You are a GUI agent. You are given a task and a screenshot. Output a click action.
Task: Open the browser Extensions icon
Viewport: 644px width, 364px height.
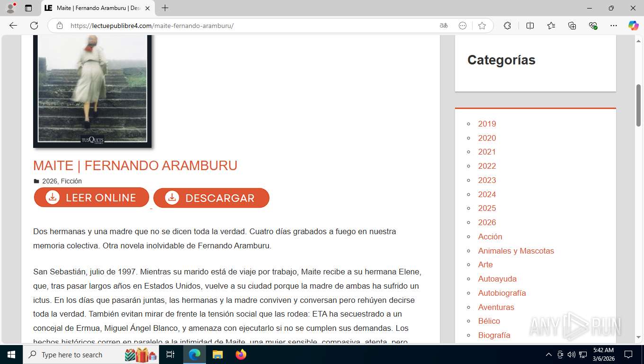coord(507,26)
